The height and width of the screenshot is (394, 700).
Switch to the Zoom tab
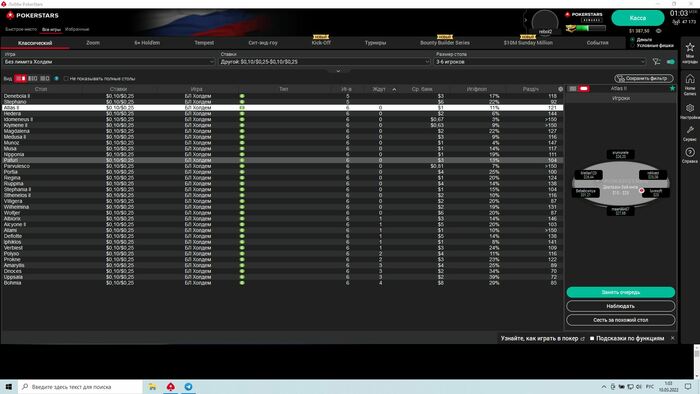click(x=93, y=43)
